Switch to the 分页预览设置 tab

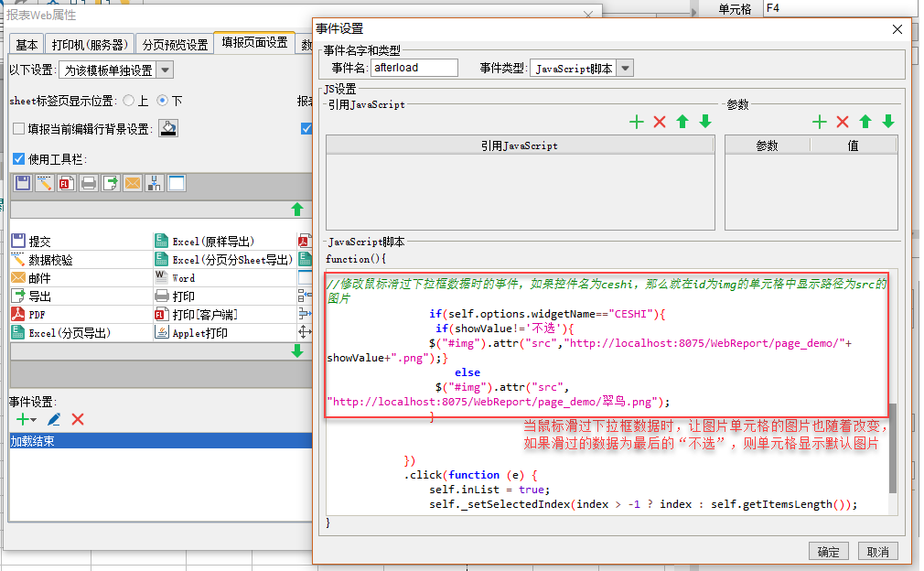point(175,45)
